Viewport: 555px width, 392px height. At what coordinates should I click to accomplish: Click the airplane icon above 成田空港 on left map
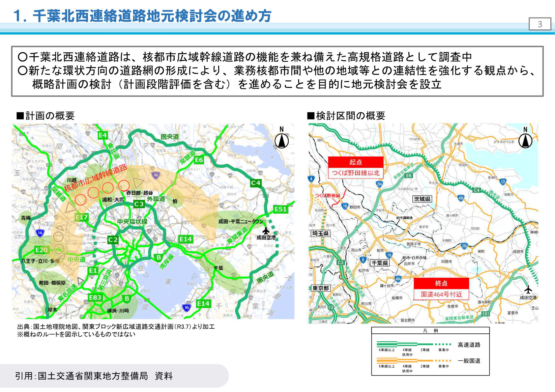(x=266, y=230)
